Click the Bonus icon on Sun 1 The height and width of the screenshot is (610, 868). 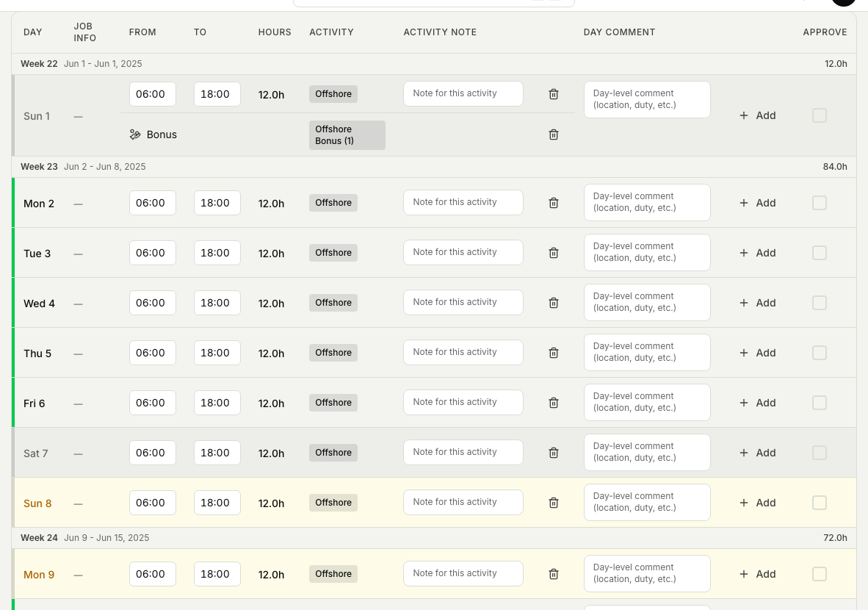(135, 134)
